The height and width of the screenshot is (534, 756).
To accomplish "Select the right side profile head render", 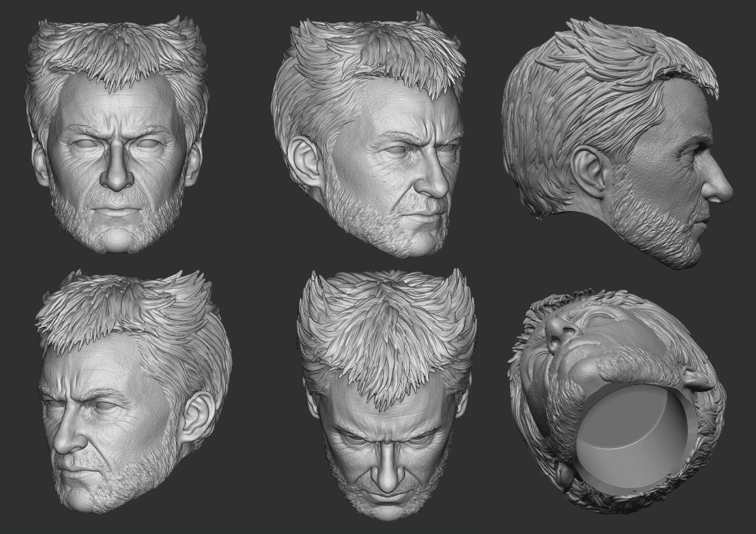I will point(617,143).
